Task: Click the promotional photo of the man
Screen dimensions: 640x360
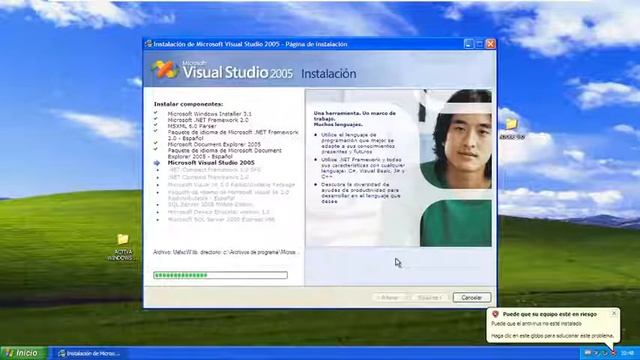Action: pyautogui.click(x=456, y=139)
